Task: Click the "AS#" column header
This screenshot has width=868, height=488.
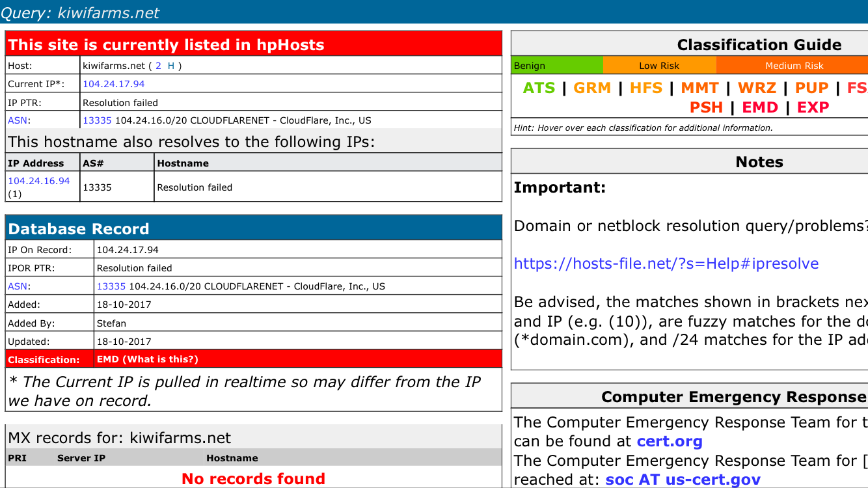Action: tap(93, 163)
